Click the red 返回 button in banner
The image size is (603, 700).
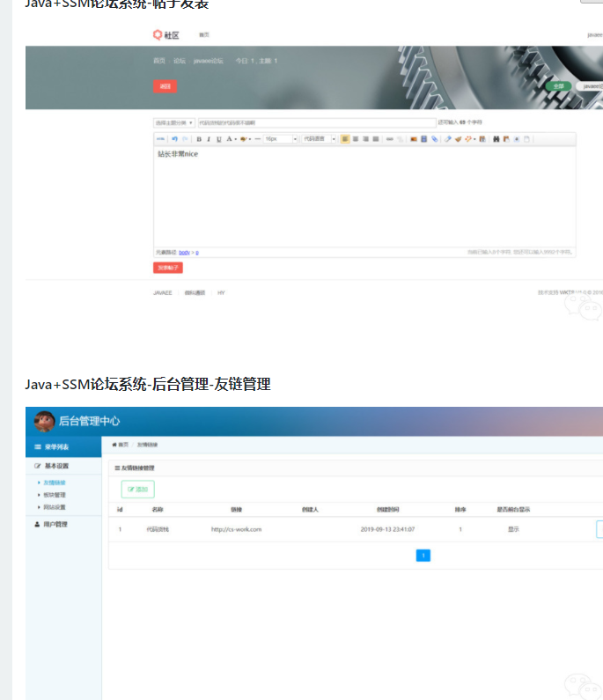[165, 86]
